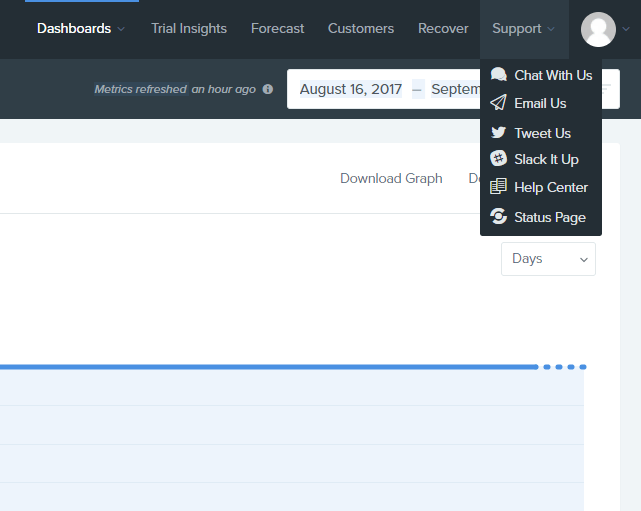This screenshot has width=641, height=511.
Task: Expand the Dashboards menu
Action: (81, 29)
